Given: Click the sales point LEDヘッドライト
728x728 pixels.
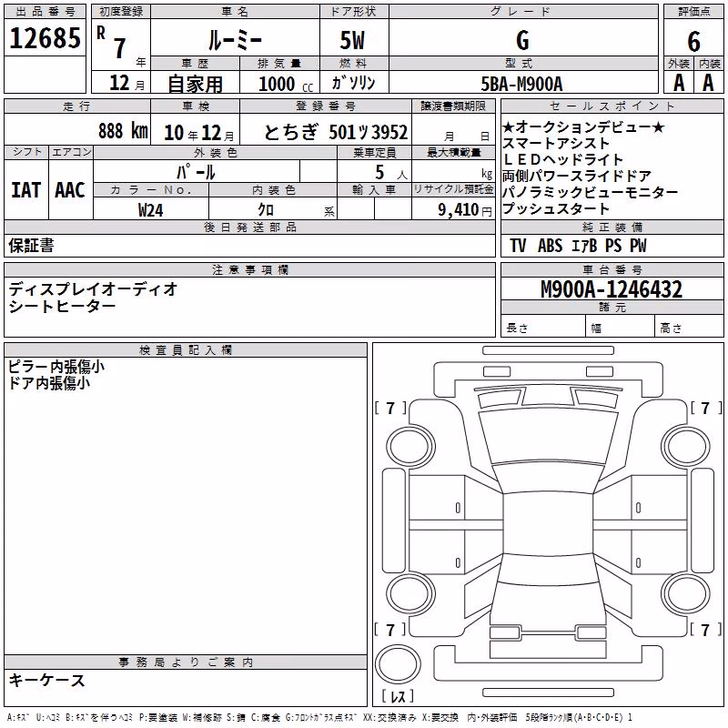Looking at the screenshot, I should click(562, 159).
